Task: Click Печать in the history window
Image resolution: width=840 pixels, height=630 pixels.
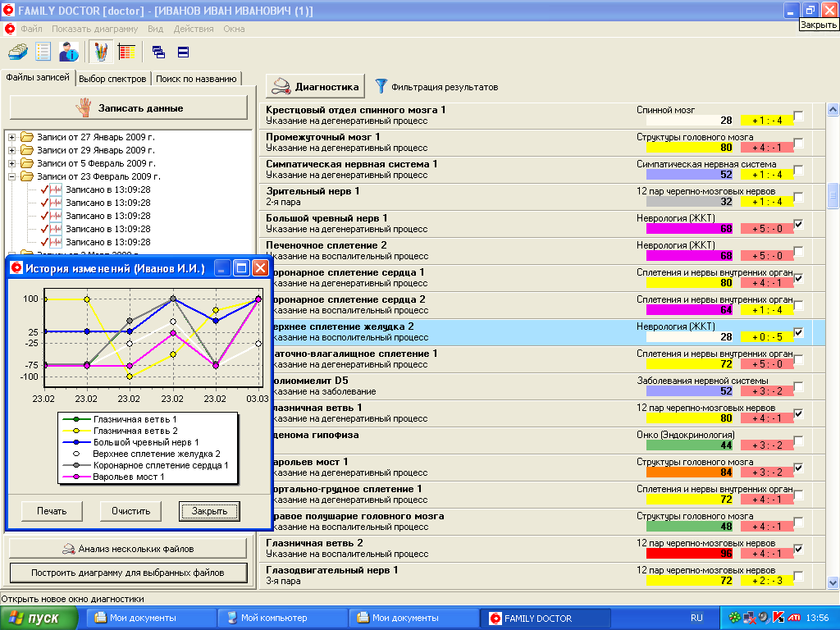Action: click(52, 511)
